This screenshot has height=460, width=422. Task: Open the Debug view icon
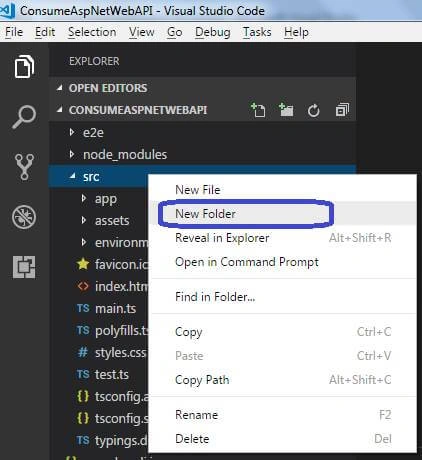[24, 217]
